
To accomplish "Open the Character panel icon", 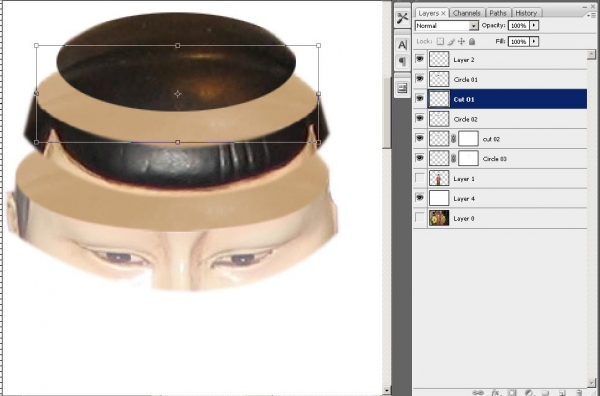I will [x=402, y=45].
